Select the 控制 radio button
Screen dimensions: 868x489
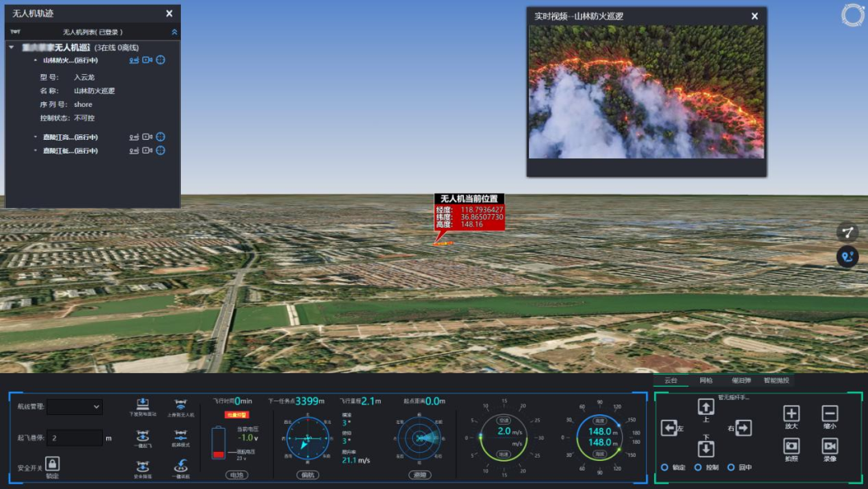click(x=698, y=467)
